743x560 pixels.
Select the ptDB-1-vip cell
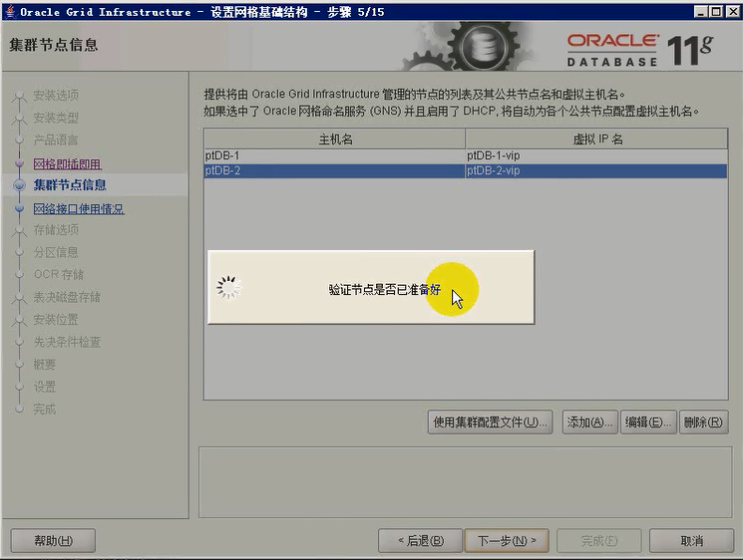596,155
